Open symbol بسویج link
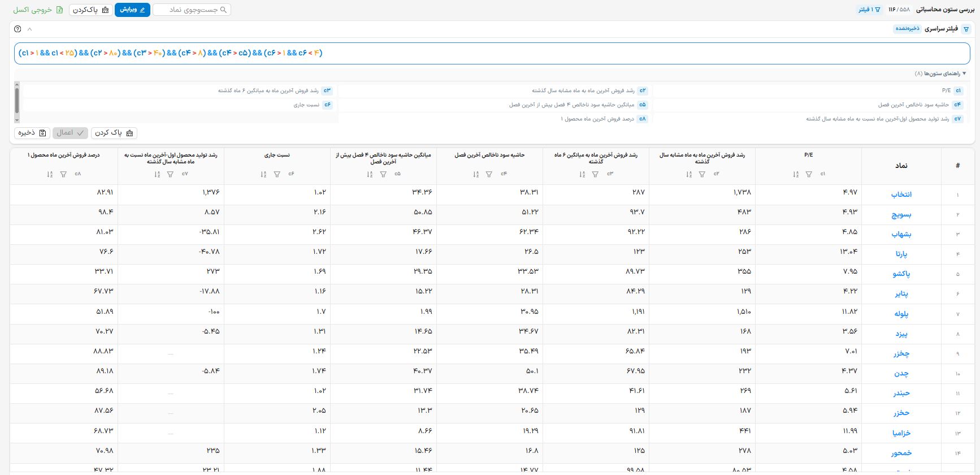Viewport: 980px width, 475px height. point(901,214)
